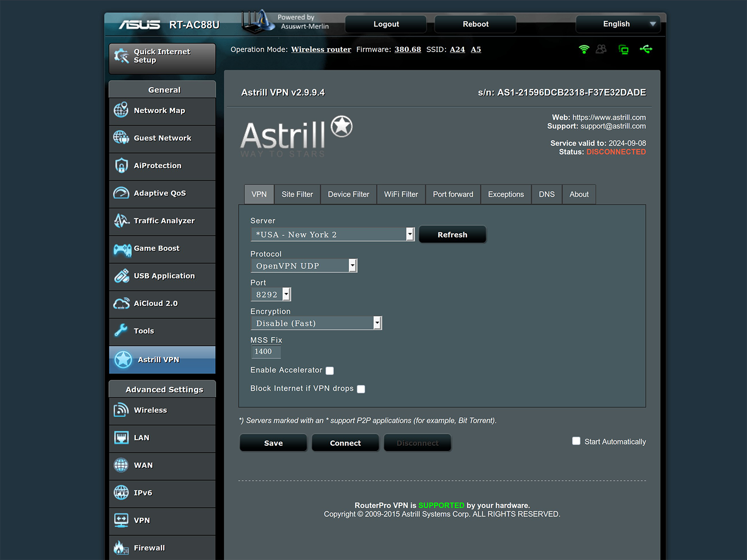Click the AiProtection shield icon
The width and height of the screenshot is (747, 560).
point(121,166)
